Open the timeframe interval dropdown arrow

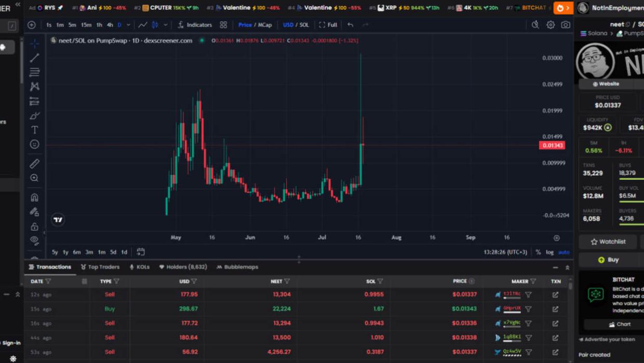click(128, 24)
